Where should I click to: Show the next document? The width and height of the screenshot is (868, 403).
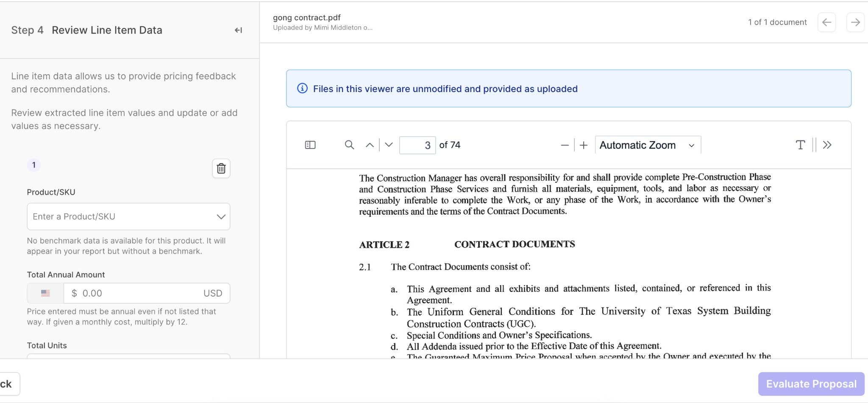coord(855,22)
